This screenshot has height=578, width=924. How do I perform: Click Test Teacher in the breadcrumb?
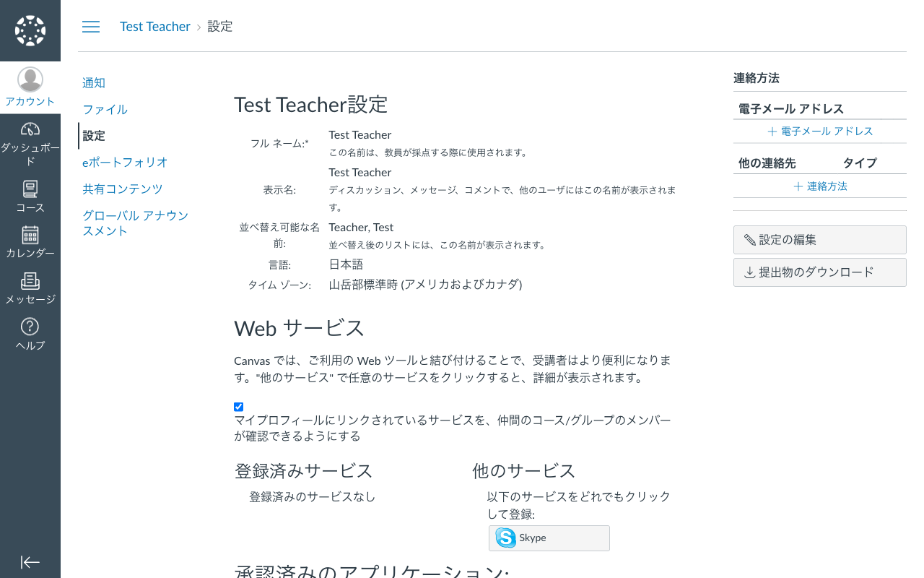(154, 26)
